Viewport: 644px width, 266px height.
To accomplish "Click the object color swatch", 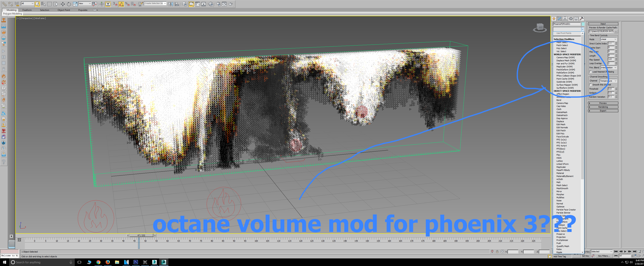I will pyautogui.click(x=583, y=24).
